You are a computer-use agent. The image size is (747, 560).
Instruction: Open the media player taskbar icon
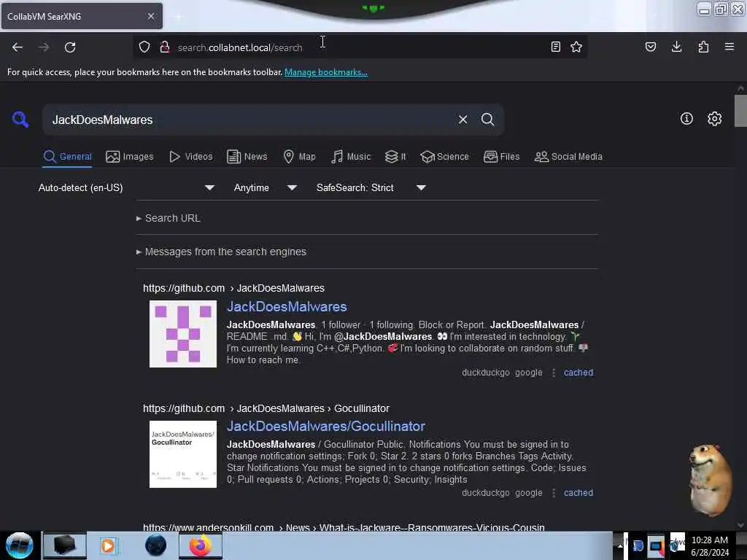[x=108, y=545]
